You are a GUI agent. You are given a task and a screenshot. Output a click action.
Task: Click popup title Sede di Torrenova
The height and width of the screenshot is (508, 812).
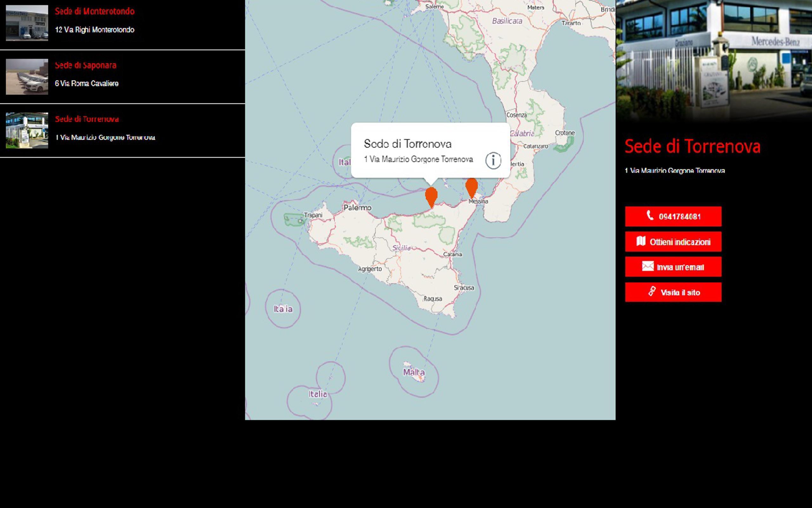[408, 144]
